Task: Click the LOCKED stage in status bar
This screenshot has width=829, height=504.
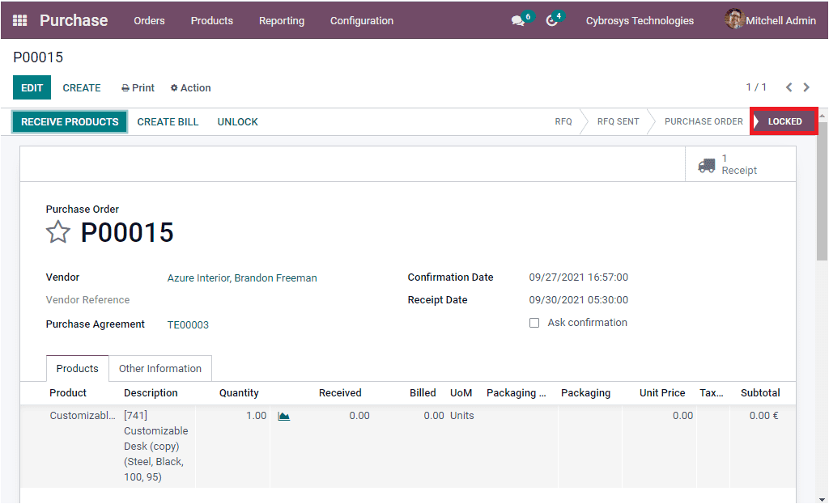Action: (783, 121)
